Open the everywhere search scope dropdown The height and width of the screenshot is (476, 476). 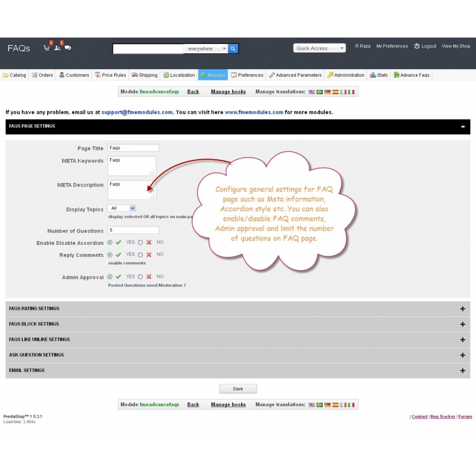206,49
